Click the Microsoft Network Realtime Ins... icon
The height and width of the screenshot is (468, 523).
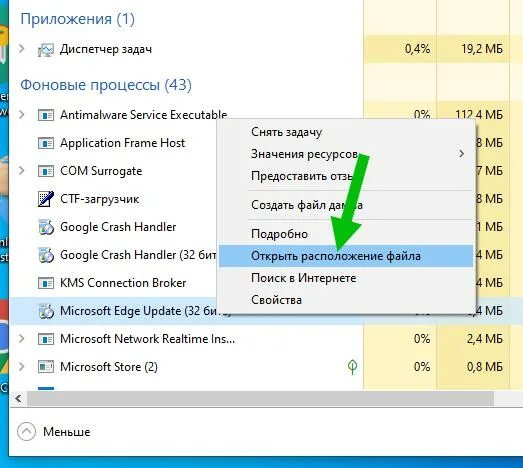pos(46,339)
